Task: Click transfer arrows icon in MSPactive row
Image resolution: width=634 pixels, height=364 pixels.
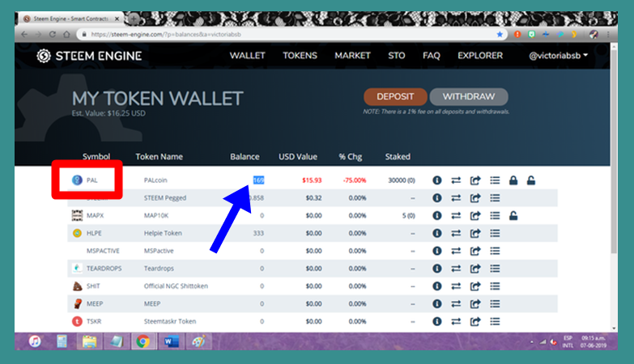Action: [x=456, y=251]
